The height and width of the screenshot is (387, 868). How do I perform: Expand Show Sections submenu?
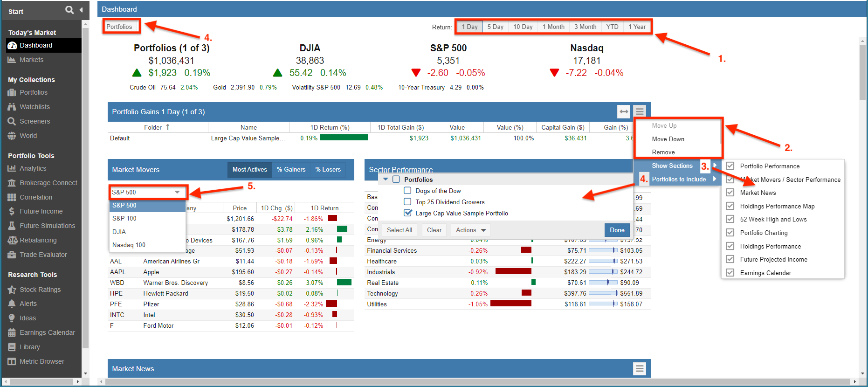[x=677, y=166]
